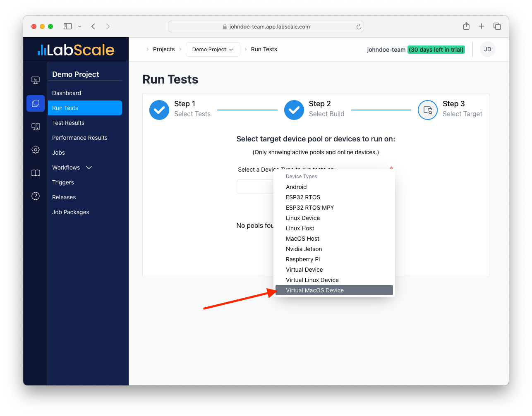Open the monitor overview sidebar icon
532x416 pixels.
point(36,80)
